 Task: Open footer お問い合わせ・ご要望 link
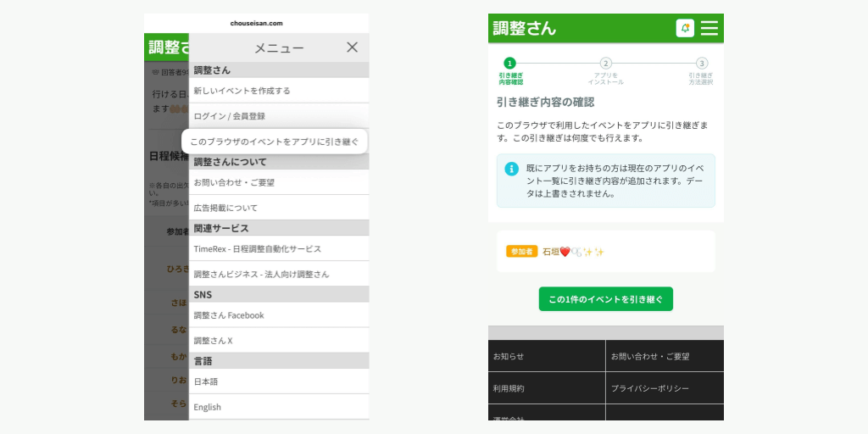pos(665,356)
